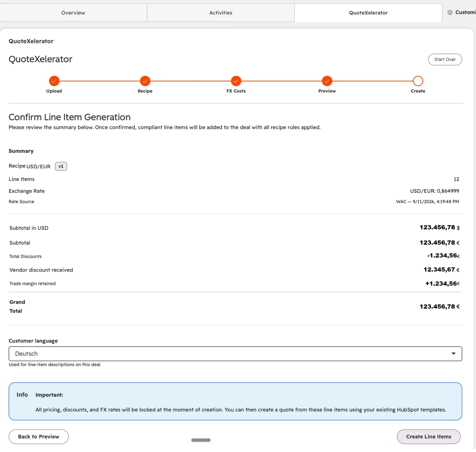
Task: Click the Important: info banner heading
Action: click(x=49, y=395)
